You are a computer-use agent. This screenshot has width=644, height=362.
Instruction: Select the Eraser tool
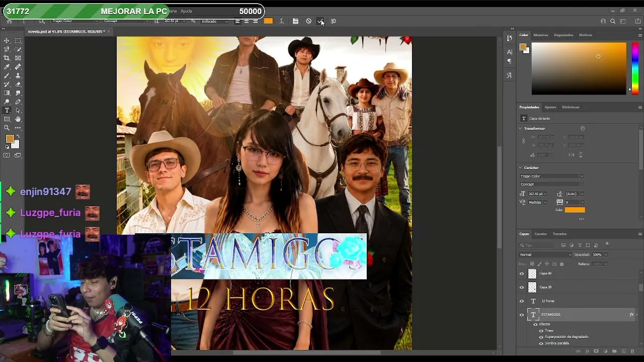(x=18, y=84)
